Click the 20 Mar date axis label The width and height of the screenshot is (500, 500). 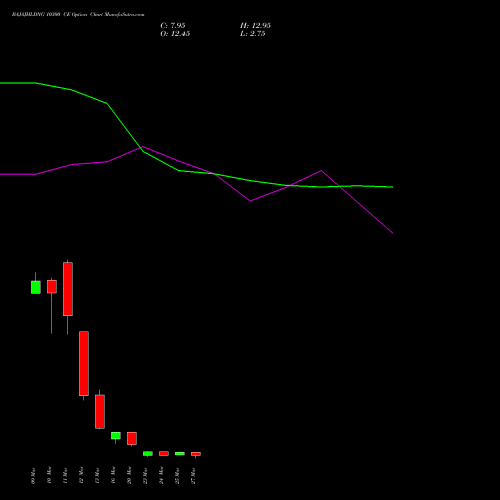(129, 475)
